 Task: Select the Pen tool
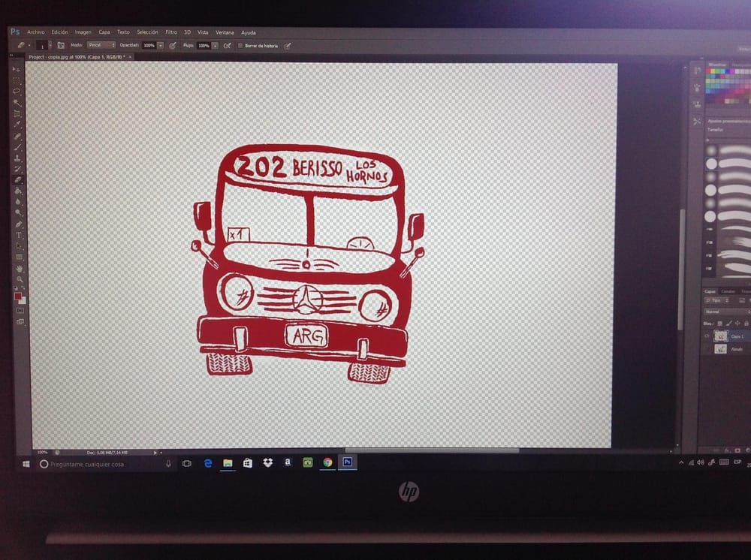point(19,224)
